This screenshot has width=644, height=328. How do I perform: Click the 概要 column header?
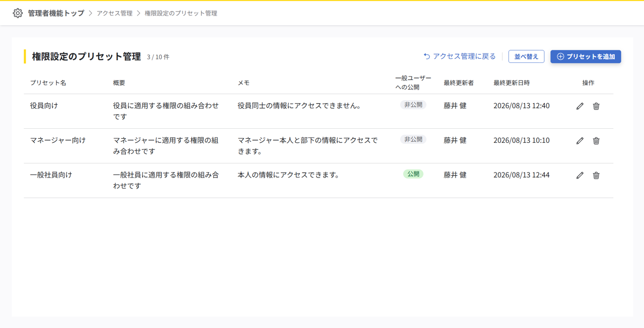click(x=119, y=83)
